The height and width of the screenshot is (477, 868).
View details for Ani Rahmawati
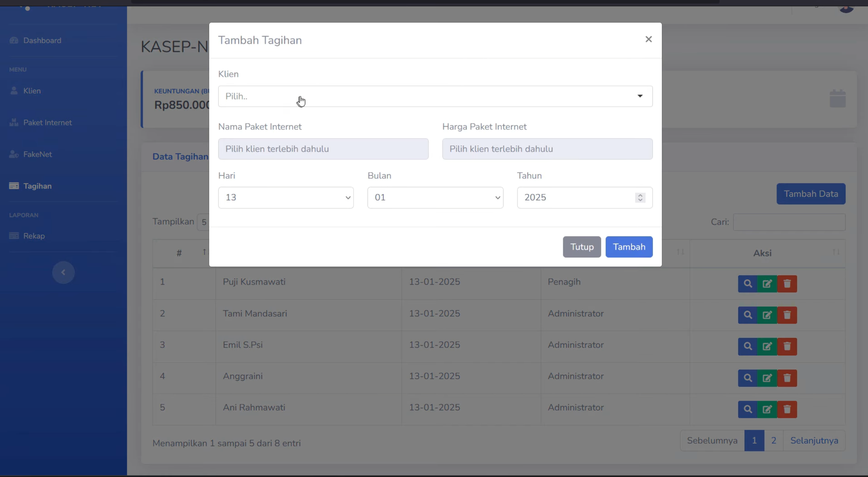tap(747, 409)
